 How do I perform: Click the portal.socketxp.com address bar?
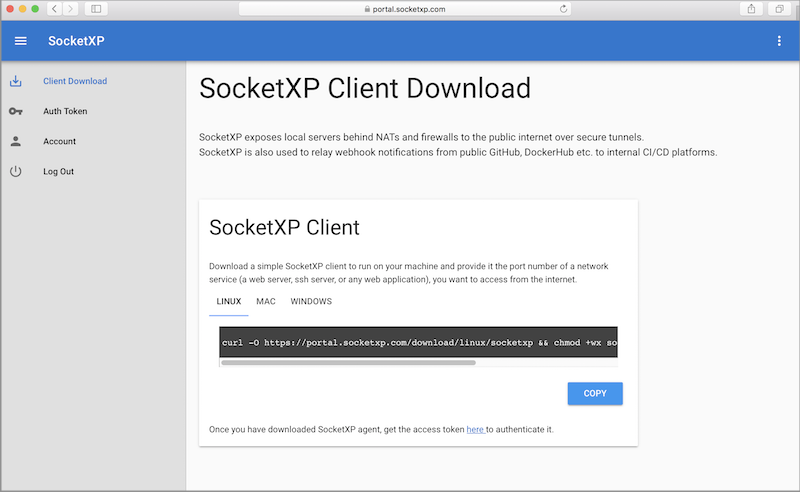[405, 9]
